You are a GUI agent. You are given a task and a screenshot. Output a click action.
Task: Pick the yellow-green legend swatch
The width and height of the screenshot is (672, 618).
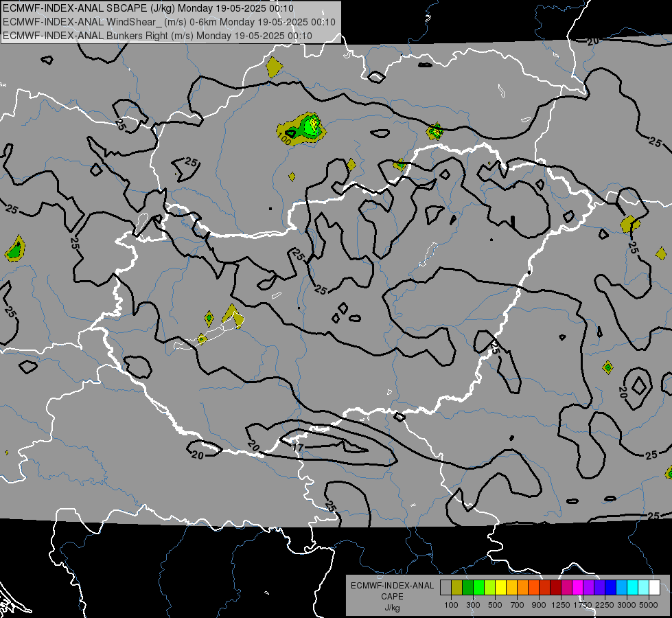click(490, 588)
